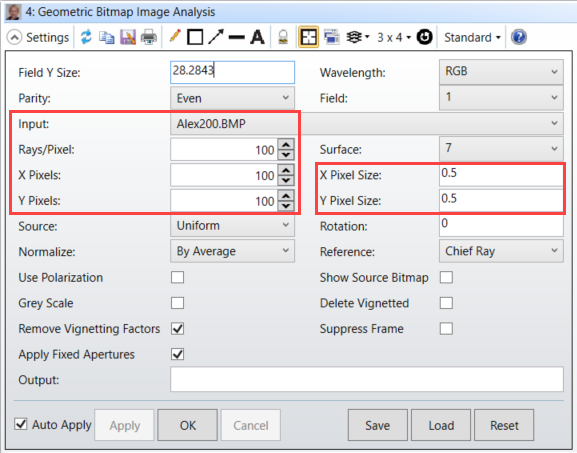The width and height of the screenshot is (577, 453).
Task: Collapse the Settings panel
Action: point(14,37)
